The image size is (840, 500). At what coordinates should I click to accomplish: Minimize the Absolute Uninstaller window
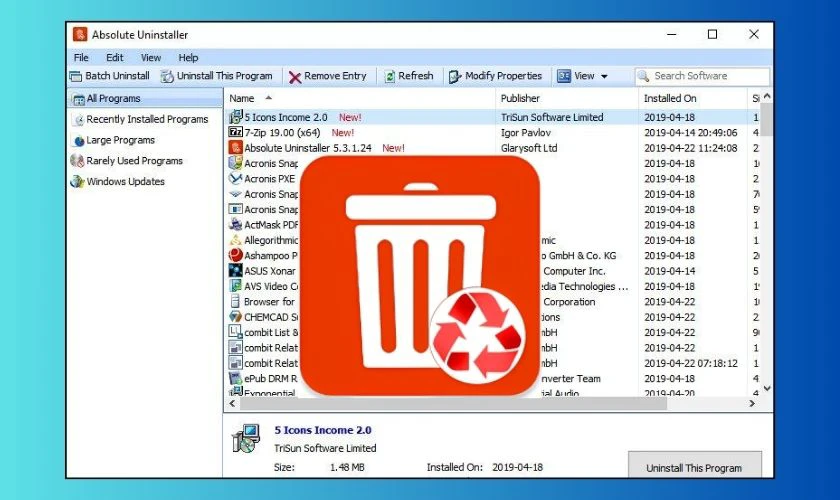672,34
